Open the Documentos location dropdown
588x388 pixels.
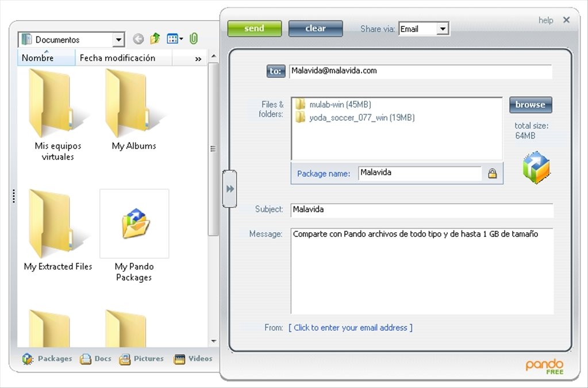tap(71, 39)
